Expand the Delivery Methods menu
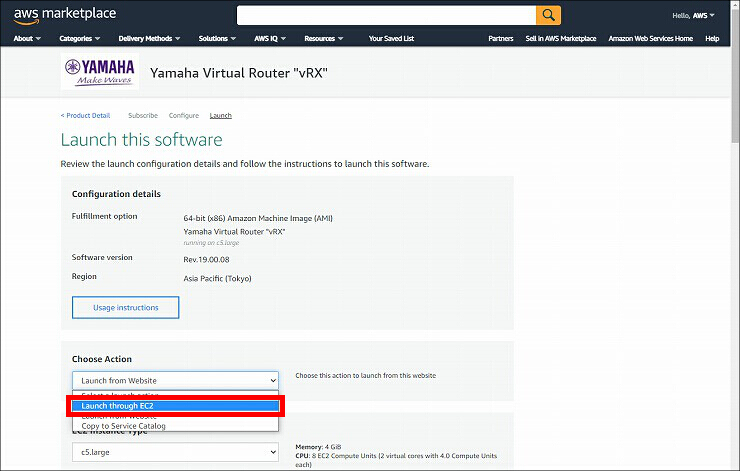The height and width of the screenshot is (471, 740). 149,39
